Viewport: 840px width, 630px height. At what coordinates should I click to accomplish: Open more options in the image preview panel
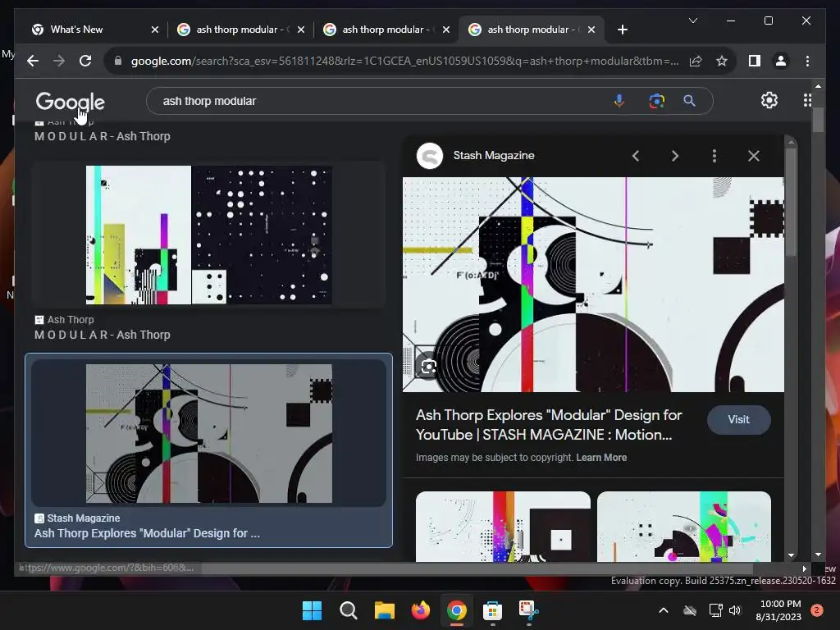(714, 156)
